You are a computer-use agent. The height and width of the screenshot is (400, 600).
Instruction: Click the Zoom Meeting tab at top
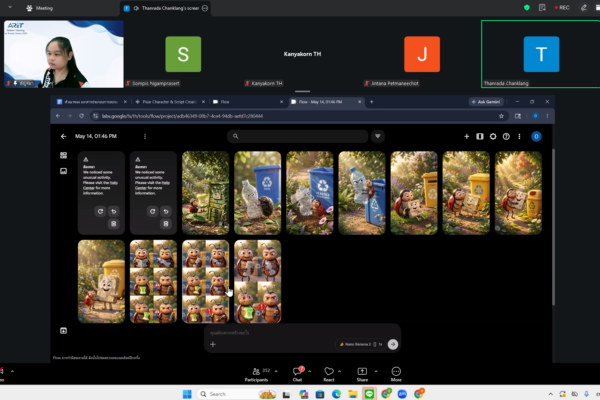39,8
